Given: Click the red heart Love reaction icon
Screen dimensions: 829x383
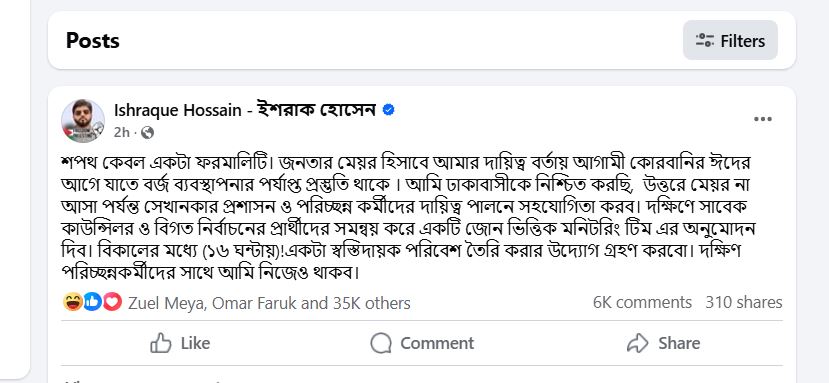Looking at the screenshot, I should coord(112,302).
